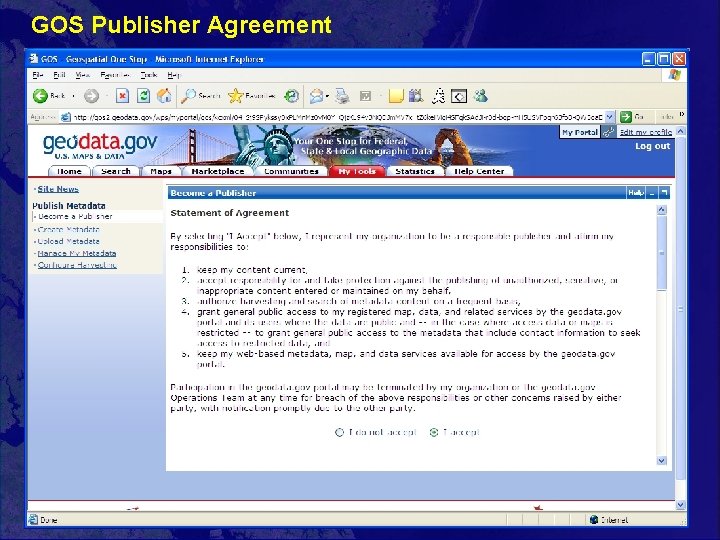Go to the Home page house icon
Viewport: 720px width, 540px height.
[164, 96]
